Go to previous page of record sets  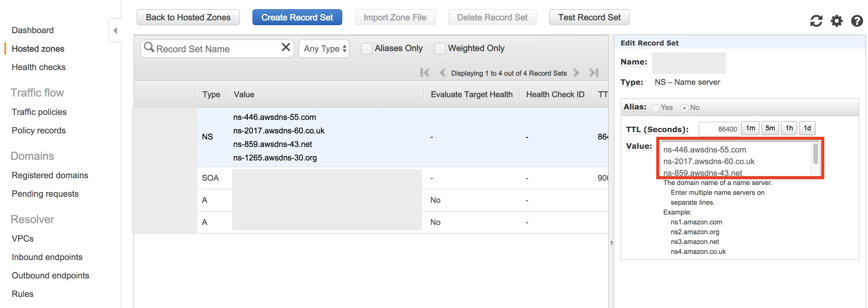[443, 73]
